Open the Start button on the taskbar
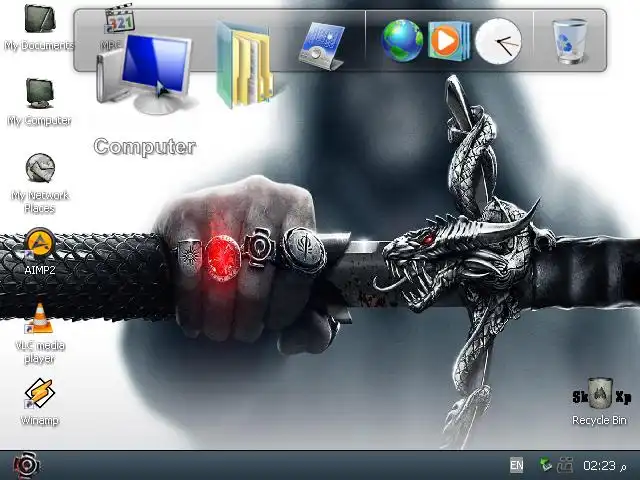The image size is (640, 480). (26, 465)
